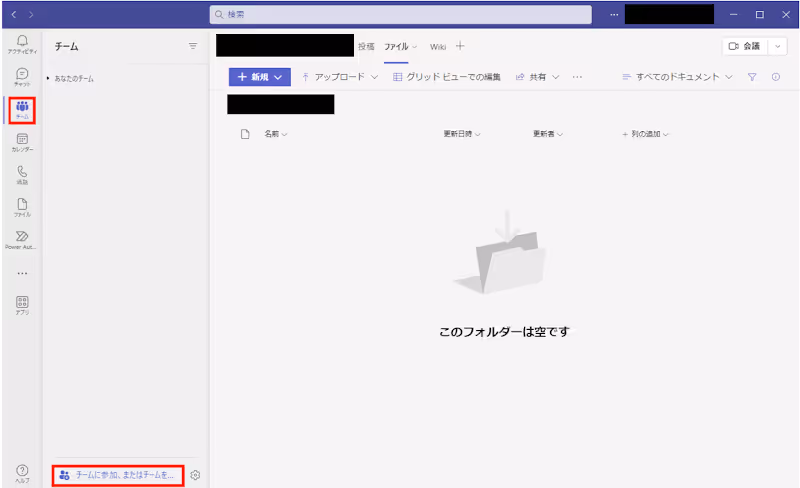Show more apps ellipsis in sidebar

[22, 273]
